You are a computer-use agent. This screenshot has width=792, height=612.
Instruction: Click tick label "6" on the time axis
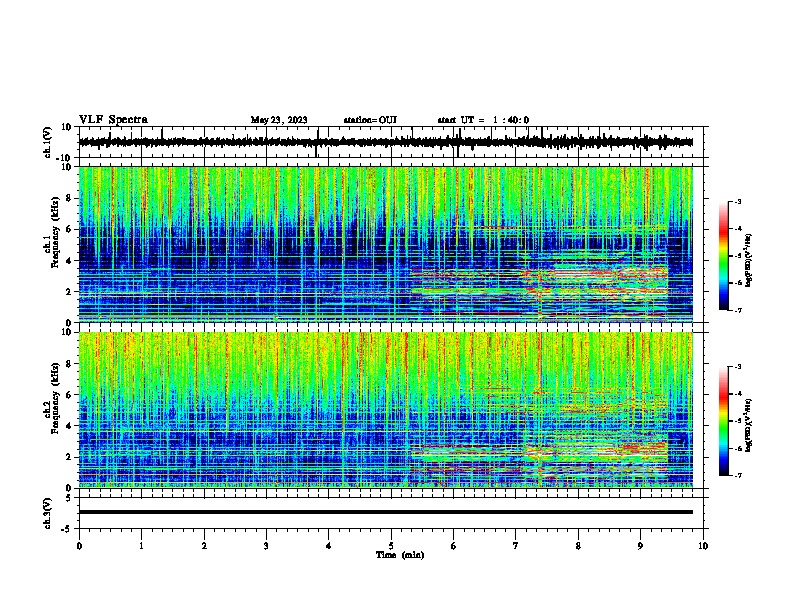pyautogui.click(x=454, y=546)
